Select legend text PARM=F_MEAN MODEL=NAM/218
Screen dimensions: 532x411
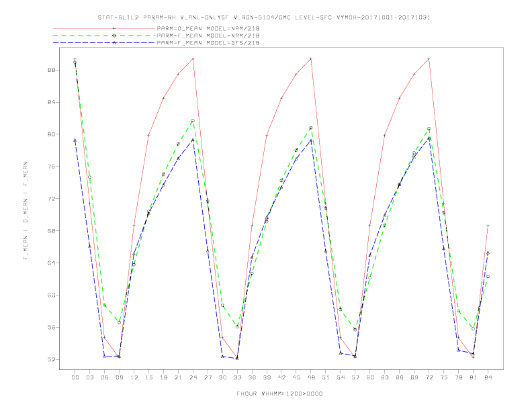[x=208, y=36]
